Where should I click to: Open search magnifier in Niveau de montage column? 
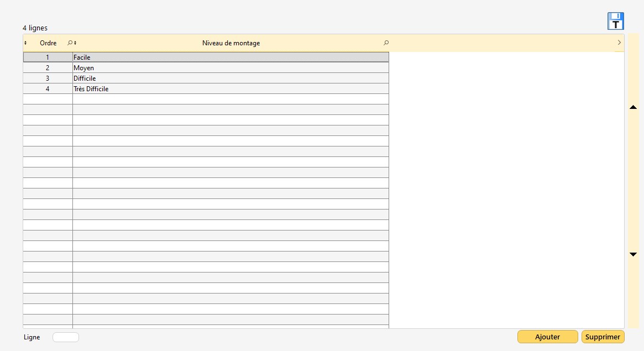386,43
